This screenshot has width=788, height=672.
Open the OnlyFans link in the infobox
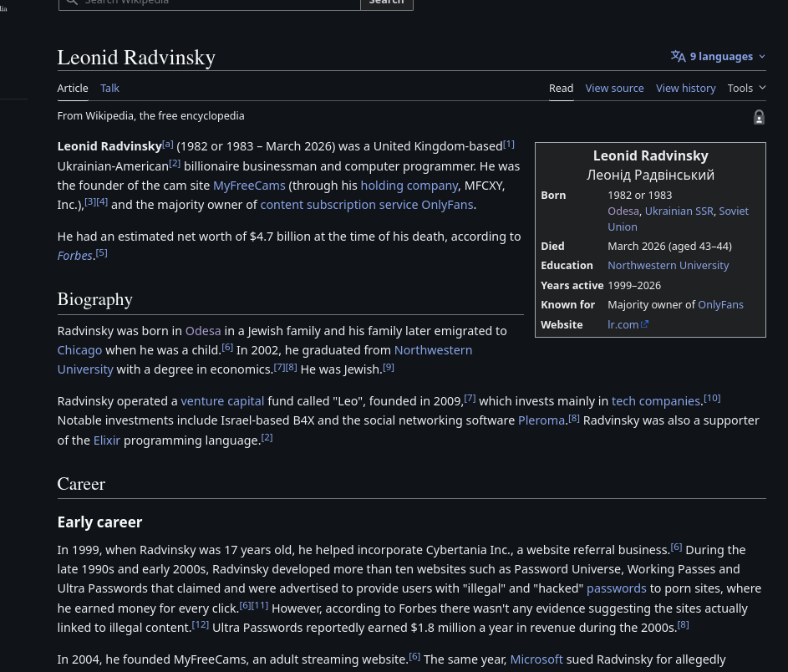coord(720,304)
